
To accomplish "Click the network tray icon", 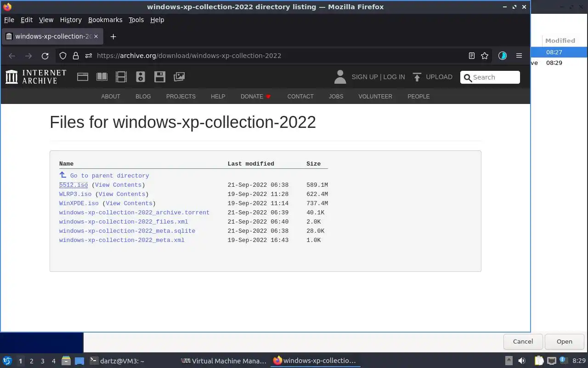I will (x=552, y=361).
